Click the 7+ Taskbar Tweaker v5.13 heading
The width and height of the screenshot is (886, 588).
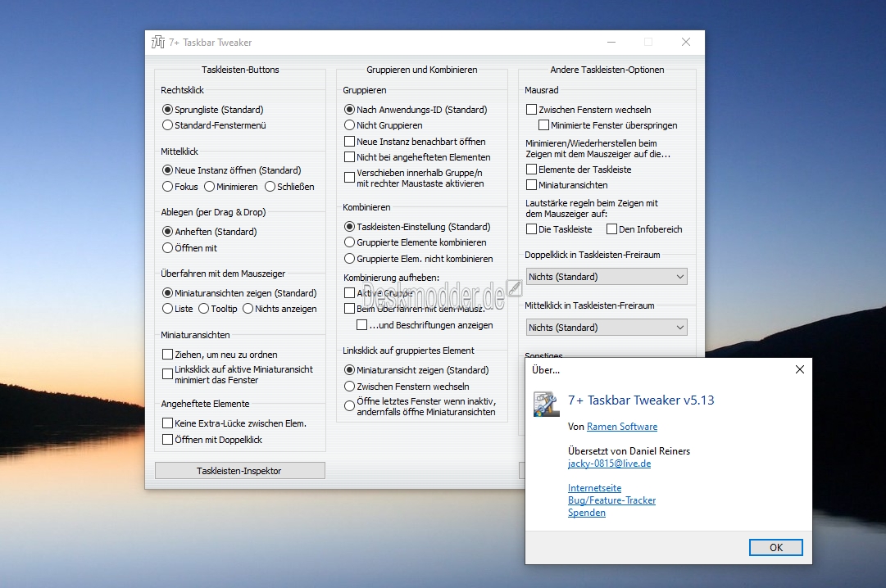(x=641, y=400)
